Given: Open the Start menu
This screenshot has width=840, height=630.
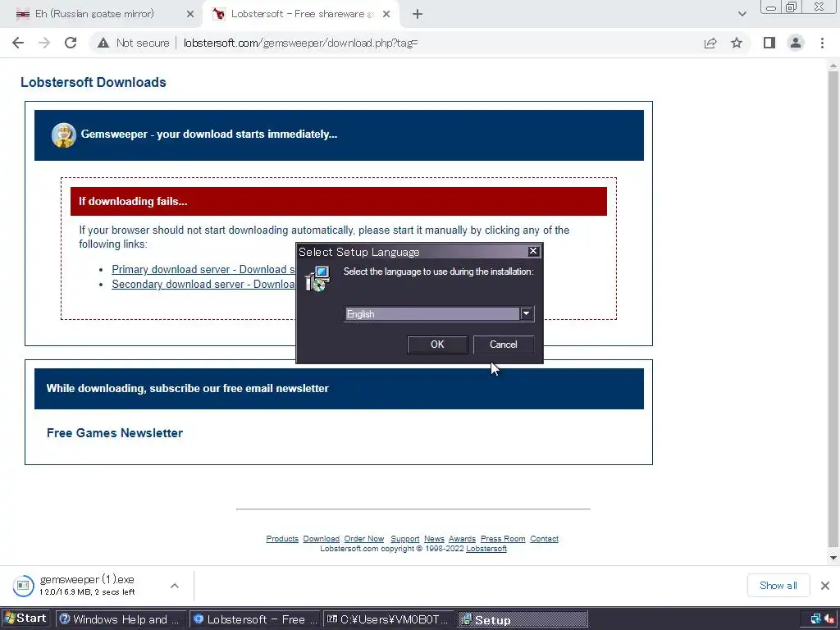Looking at the screenshot, I should pos(25,619).
